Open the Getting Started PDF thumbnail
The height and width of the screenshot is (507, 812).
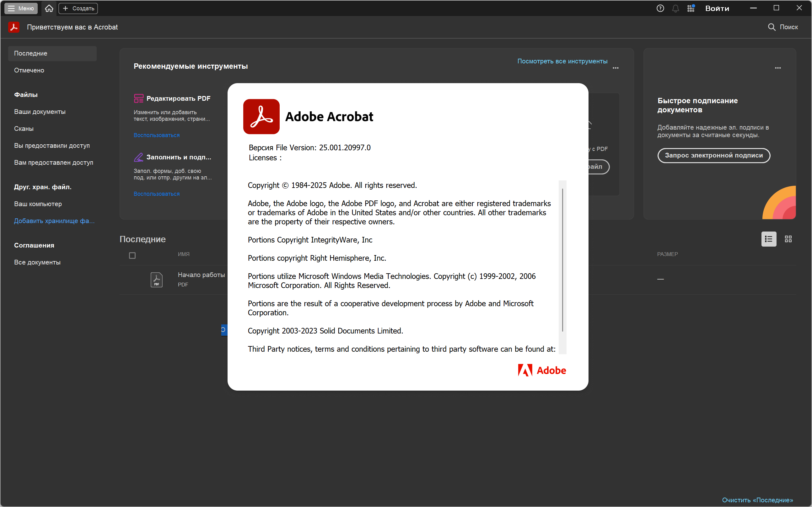click(x=156, y=280)
